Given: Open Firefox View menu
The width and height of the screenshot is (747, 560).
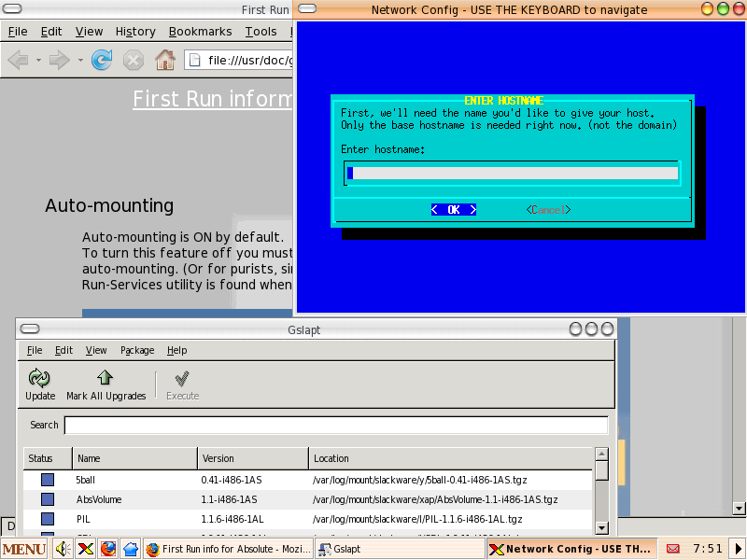Looking at the screenshot, I should 89,32.
